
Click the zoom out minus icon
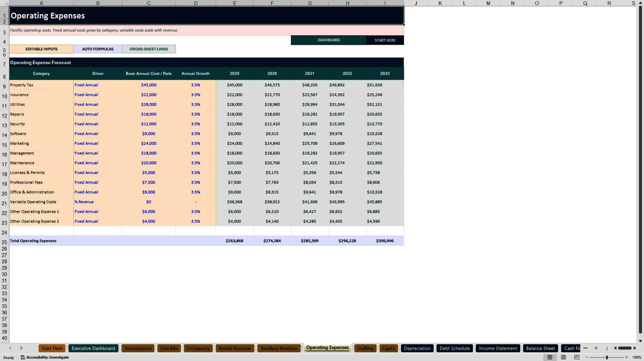tap(587, 357)
